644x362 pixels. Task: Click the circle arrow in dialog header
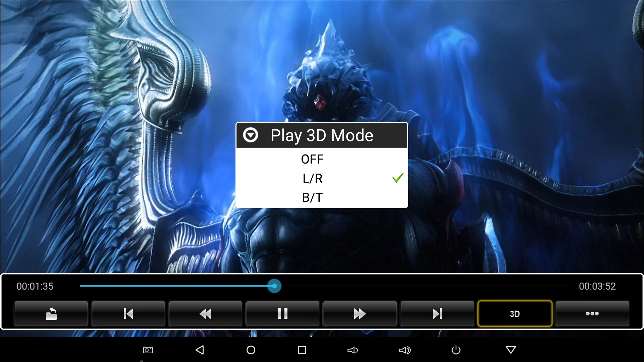[x=251, y=135]
